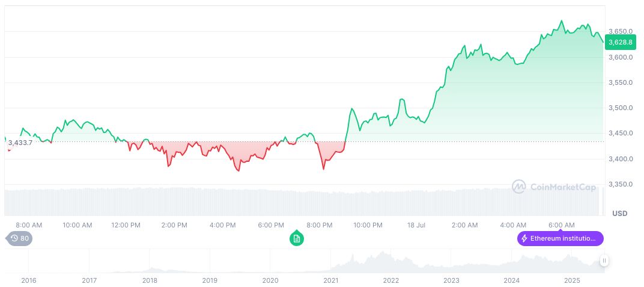Select 2018 on the year overview timeline
Viewport: 644px width, 287px height.
150,280
